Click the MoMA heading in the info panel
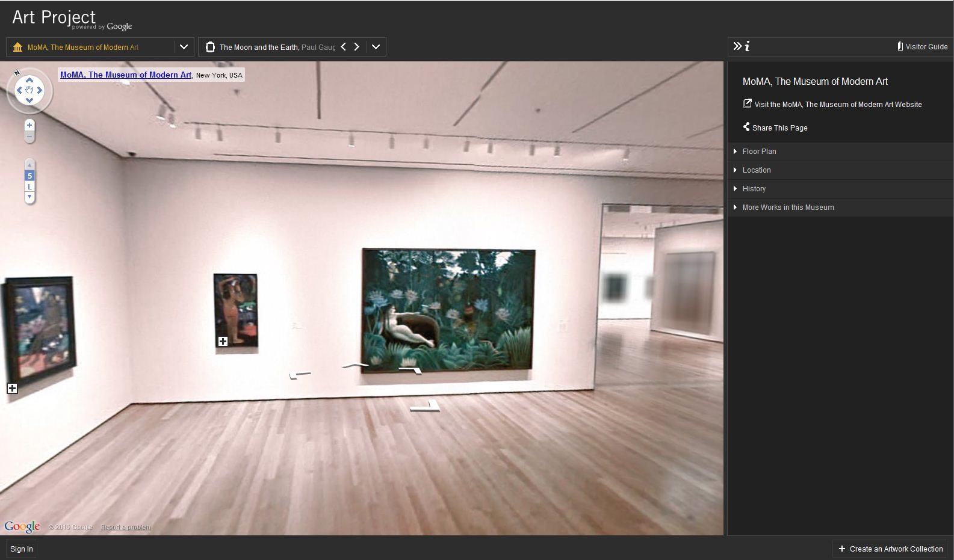This screenshot has width=954, height=560. point(815,82)
